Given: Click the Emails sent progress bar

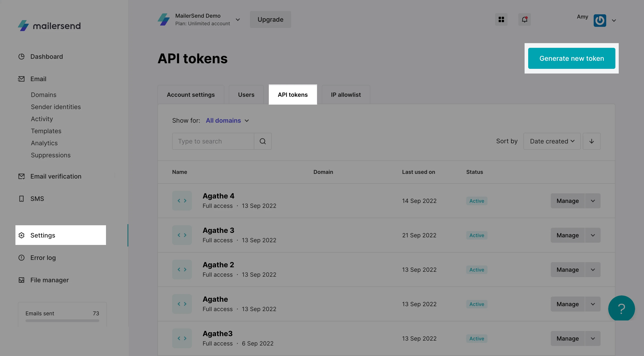Looking at the screenshot, I should (62, 321).
